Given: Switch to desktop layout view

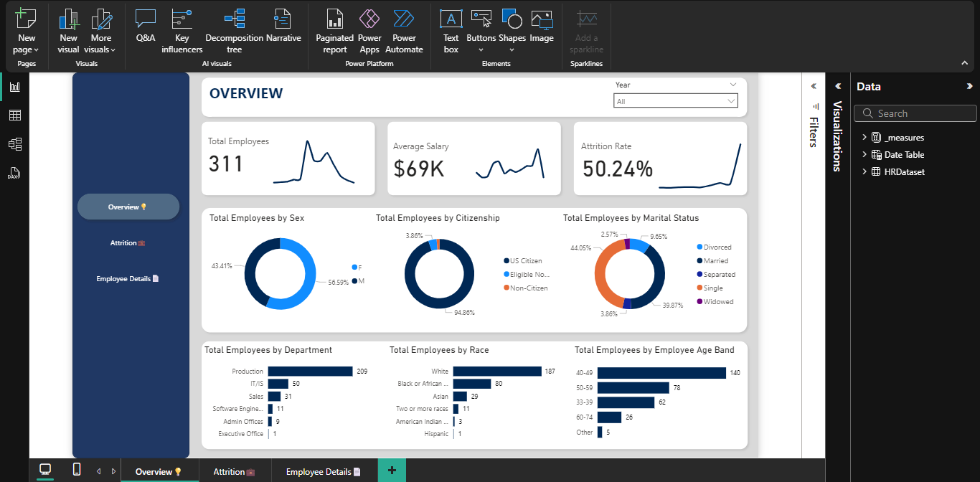Looking at the screenshot, I should [45, 470].
